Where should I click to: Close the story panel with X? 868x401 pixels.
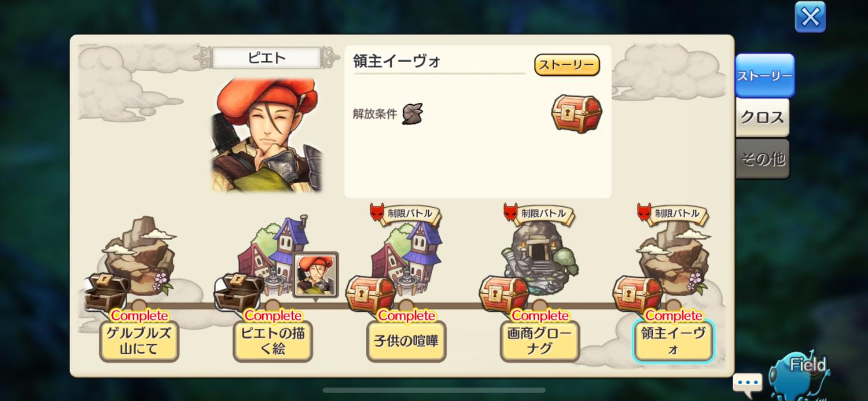click(810, 17)
